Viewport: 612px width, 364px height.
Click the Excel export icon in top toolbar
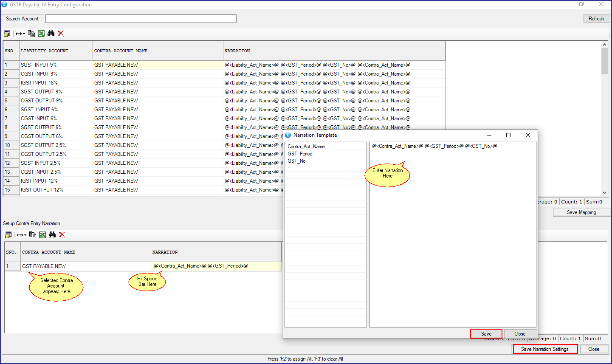(x=41, y=34)
